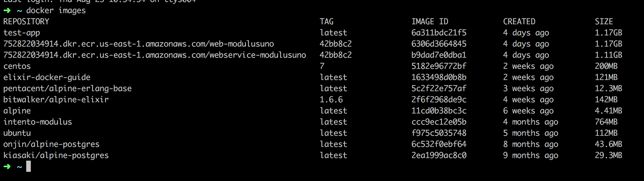Click the green arrow on the bottom prompt
644x181 pixels.
pos(7,167)
